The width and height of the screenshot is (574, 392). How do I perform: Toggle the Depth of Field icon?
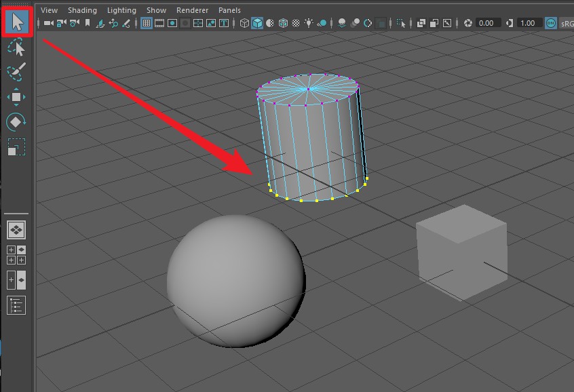(x=381, y=24)
